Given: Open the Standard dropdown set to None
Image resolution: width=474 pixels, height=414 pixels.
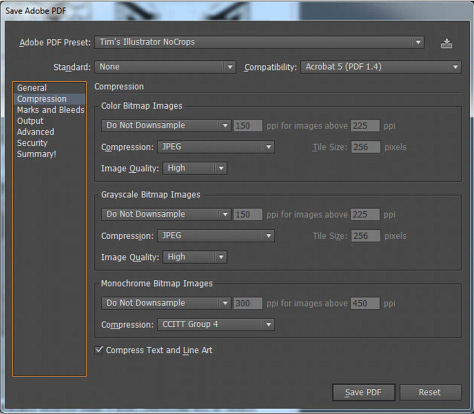Looking at the screenshot, I should coord(165,67).
